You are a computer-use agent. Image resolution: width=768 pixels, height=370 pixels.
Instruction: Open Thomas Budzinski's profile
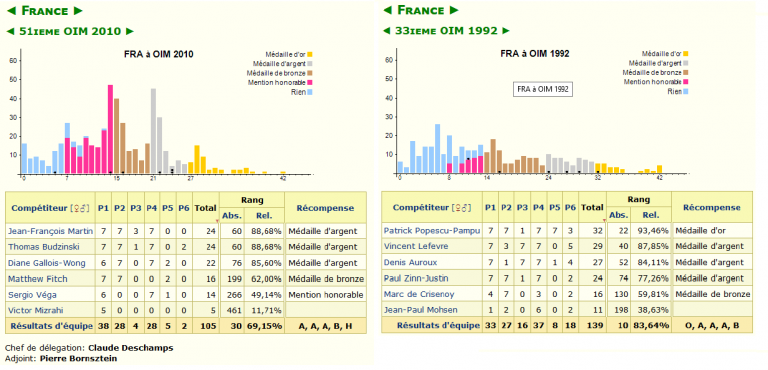click(43, 247)
